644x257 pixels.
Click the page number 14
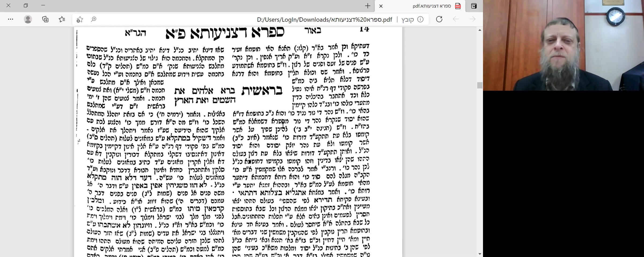click(364, 29)
